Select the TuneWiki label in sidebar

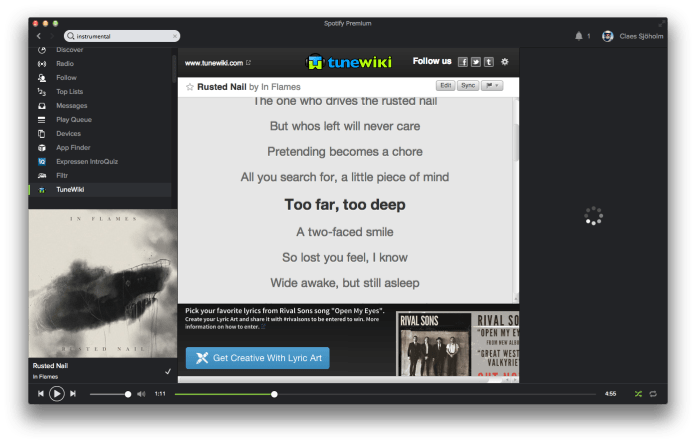(x=70, y=190)
